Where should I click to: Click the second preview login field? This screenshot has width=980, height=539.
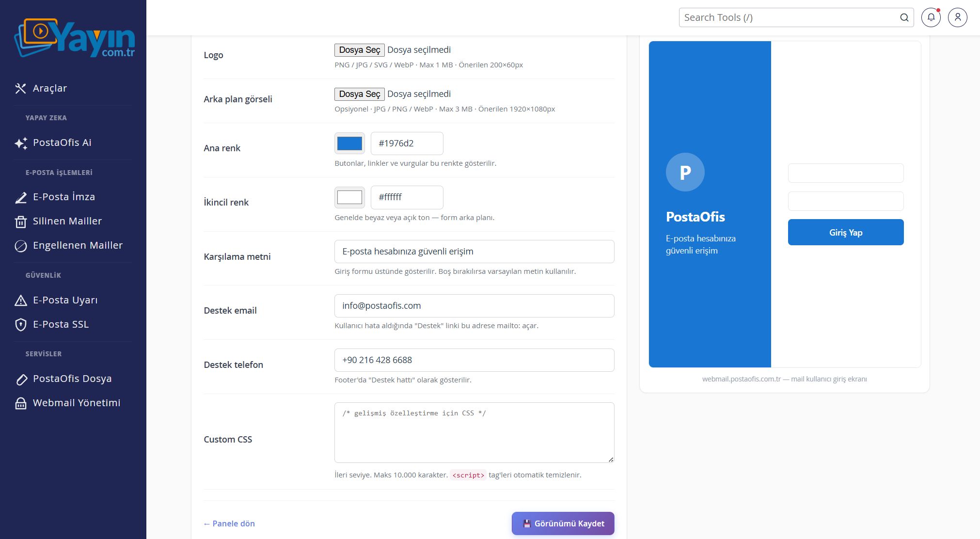click(846, 201)
